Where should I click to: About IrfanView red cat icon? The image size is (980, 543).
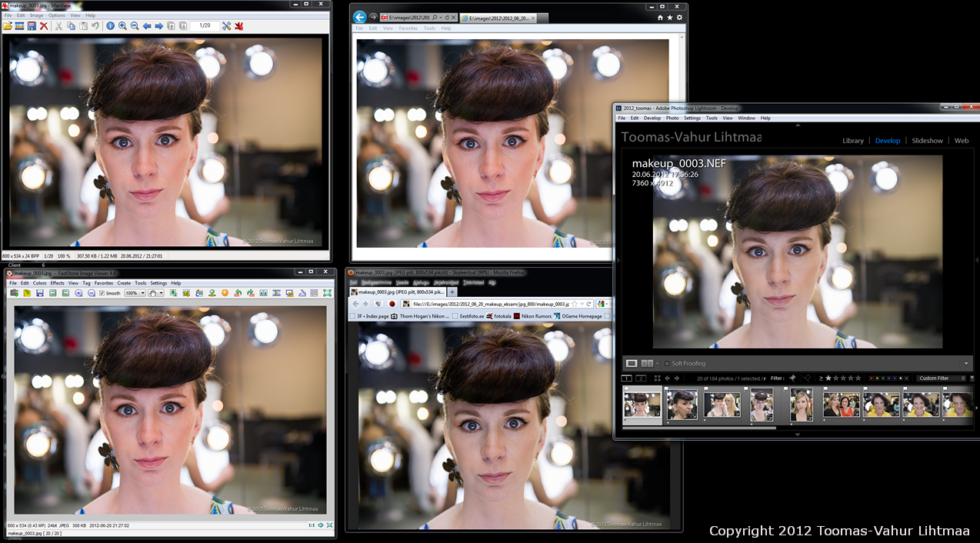pos(238,26)
